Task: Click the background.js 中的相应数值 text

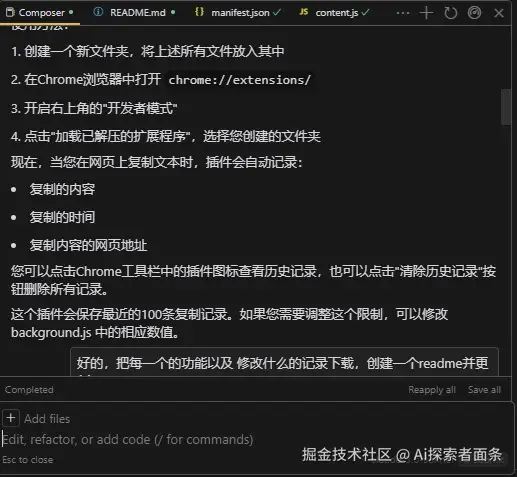Action: (x=95, y=332)
